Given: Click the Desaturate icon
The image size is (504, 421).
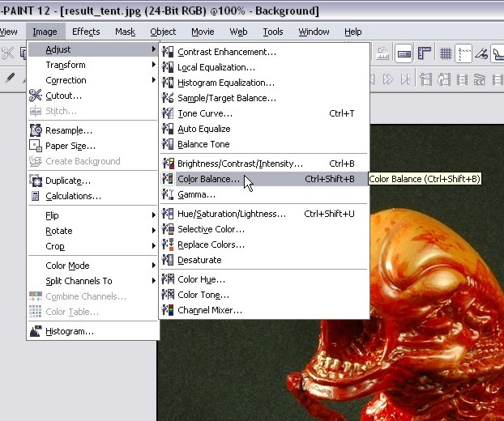Looking at the screenshot, I should pos(168,260).
